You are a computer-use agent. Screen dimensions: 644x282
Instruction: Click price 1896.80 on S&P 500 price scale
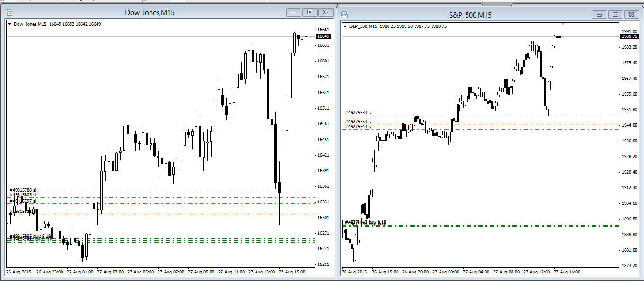629,219
